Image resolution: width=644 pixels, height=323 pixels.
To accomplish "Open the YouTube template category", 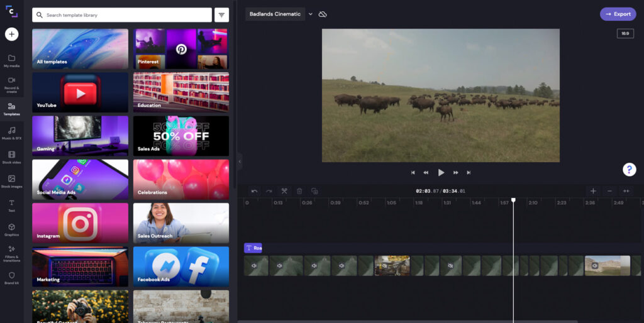I will click(x=80, y=92).
